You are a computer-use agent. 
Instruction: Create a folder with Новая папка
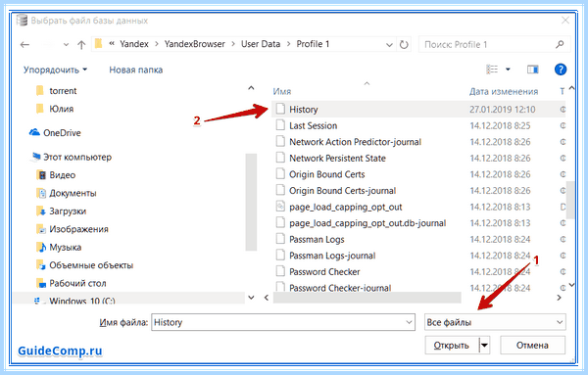[x=136, y=70]
